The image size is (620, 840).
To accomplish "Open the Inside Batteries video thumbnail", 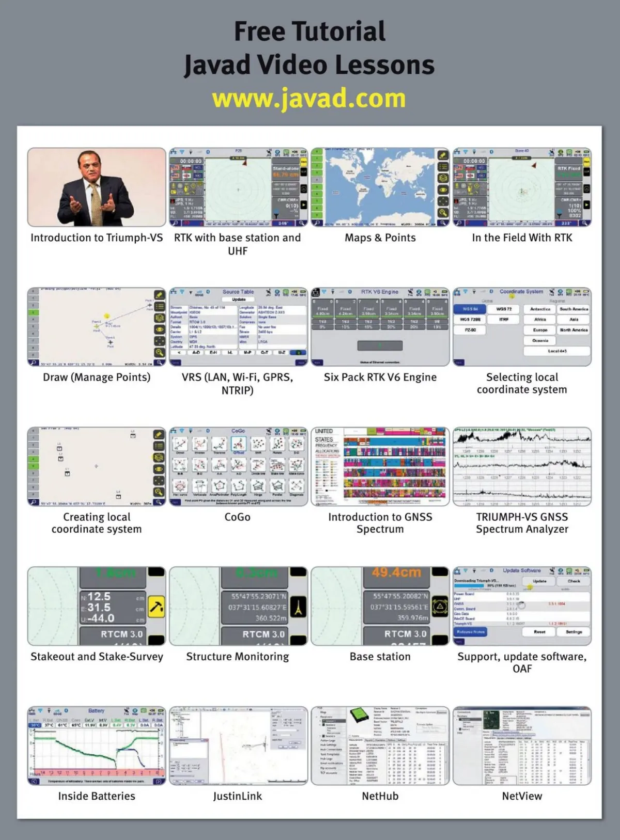I will tap(97, 746).
